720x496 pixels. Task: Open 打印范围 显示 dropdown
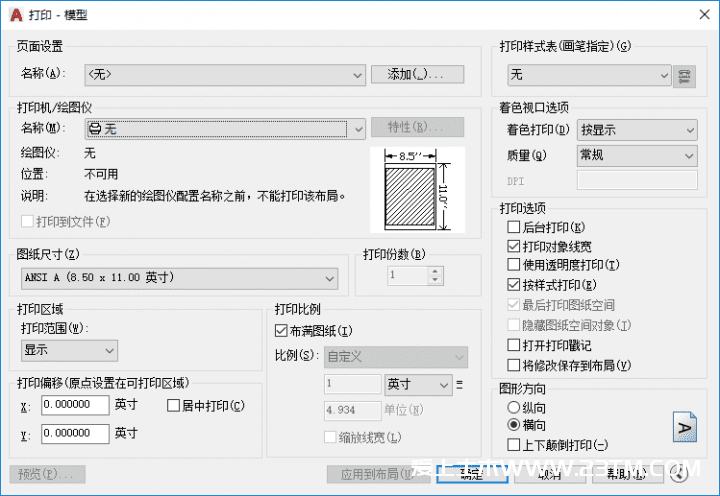coord(69,351)
